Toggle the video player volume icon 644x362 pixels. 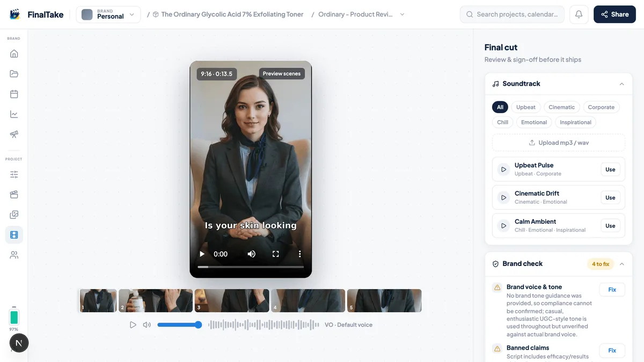click(251, 254)
